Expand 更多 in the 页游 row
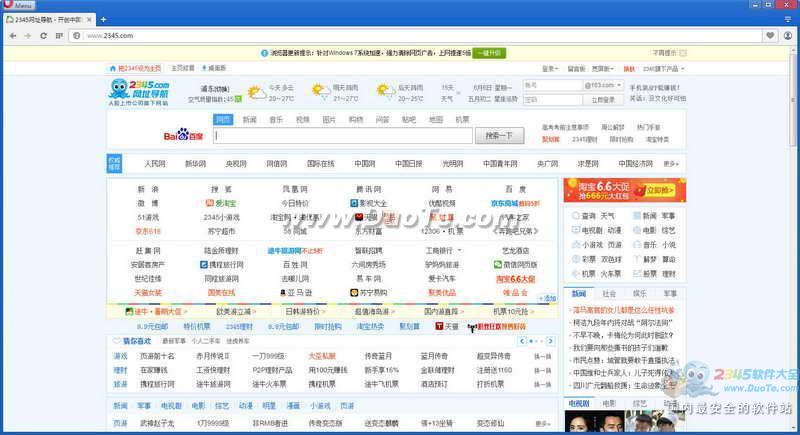800x435 pixels. (543, 423)
